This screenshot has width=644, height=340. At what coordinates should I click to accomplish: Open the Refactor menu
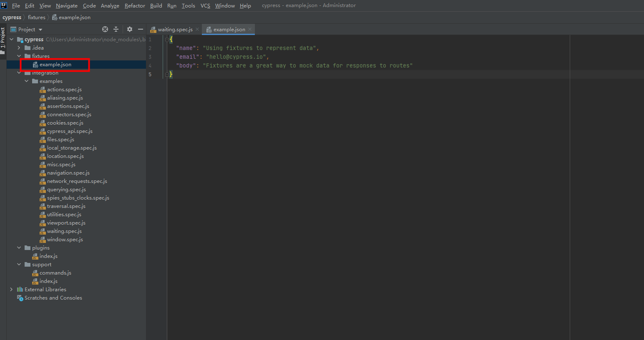click(x=135, y=5)
